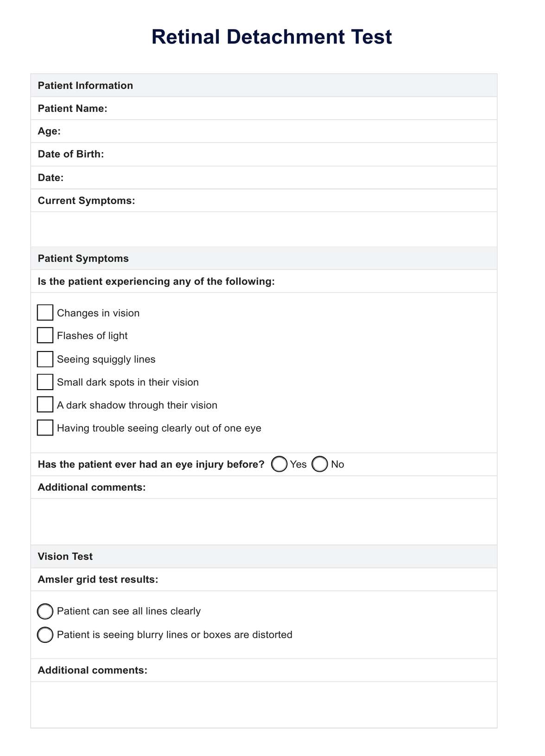Image resolution: width=545 pixels, height=756 pixels.
Task: Click the Retinal Detachment Test title
Action: (272, 37)
